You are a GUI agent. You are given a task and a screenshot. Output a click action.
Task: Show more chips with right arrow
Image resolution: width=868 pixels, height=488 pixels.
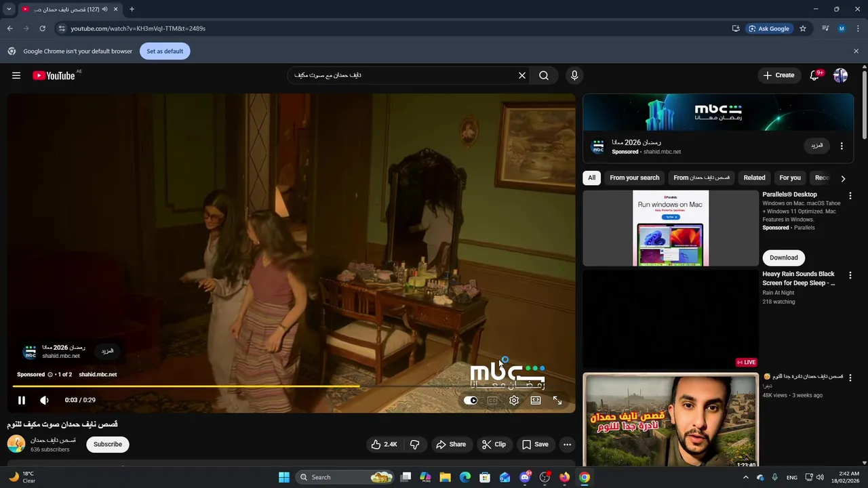point(843,178)
